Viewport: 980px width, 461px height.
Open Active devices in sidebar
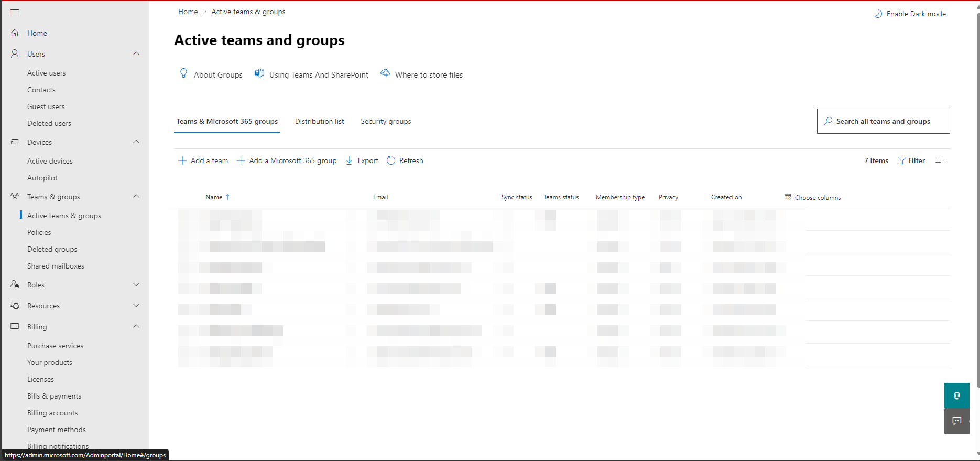50,161
